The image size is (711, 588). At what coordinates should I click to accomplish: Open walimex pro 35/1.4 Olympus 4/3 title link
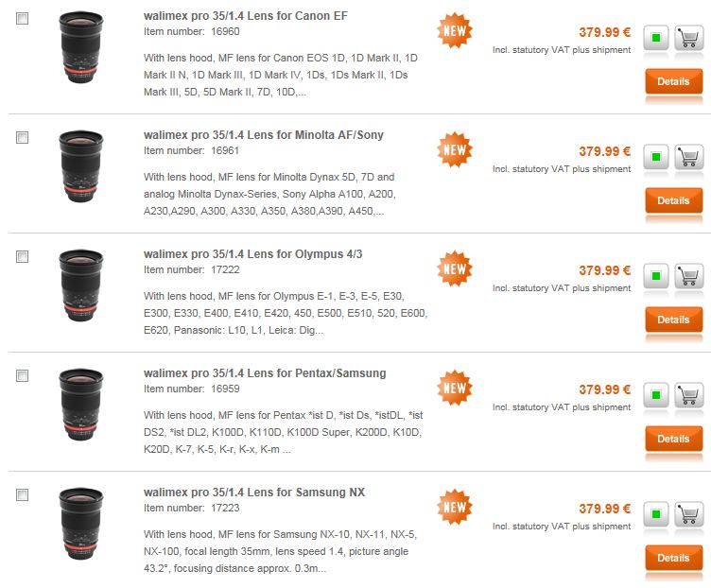pyautogui.click(x=253, y=254)
